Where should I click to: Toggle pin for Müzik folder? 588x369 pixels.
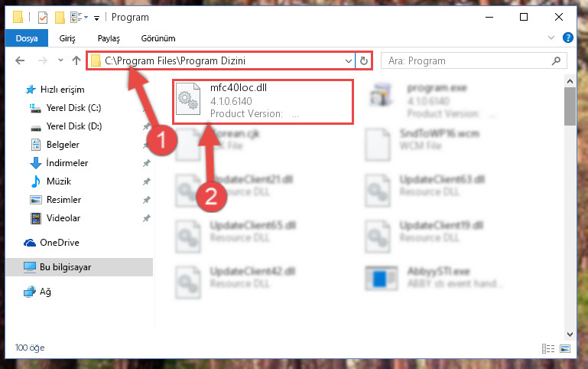pyautogui.click(x=146, y=181)
